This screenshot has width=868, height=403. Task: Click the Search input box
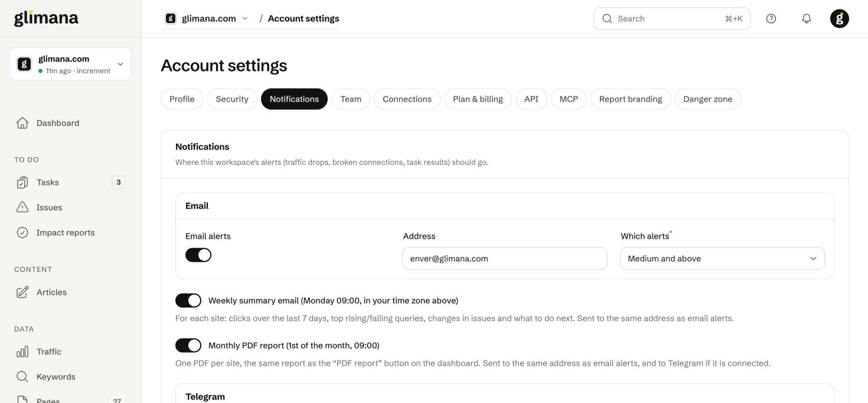click(672, 18)
